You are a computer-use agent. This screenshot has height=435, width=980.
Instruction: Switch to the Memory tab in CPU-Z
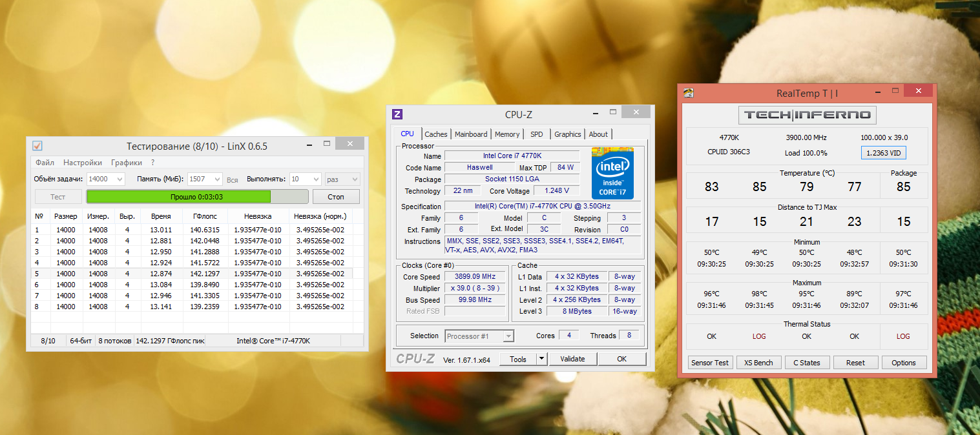[507, 134]
